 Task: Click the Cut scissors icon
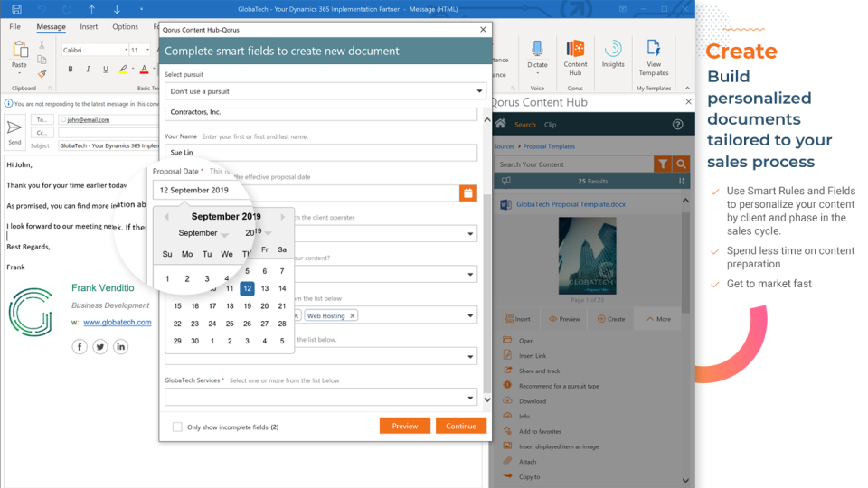[42, 45]
